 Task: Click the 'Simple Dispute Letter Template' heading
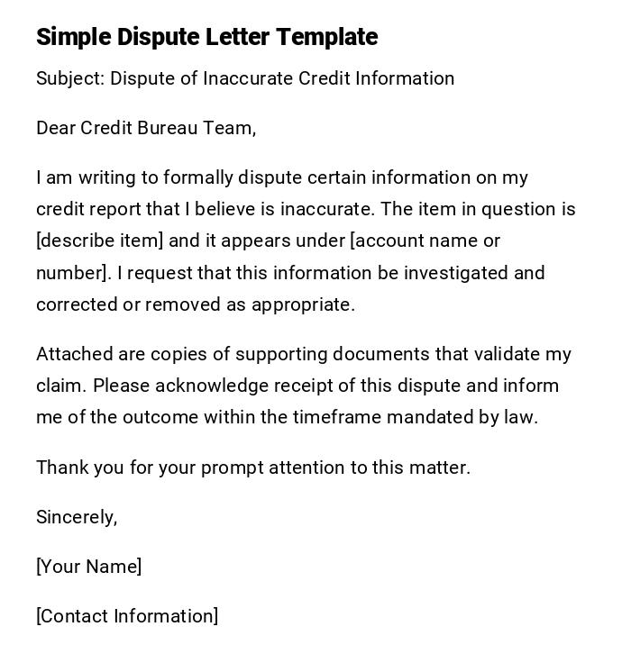206,37
